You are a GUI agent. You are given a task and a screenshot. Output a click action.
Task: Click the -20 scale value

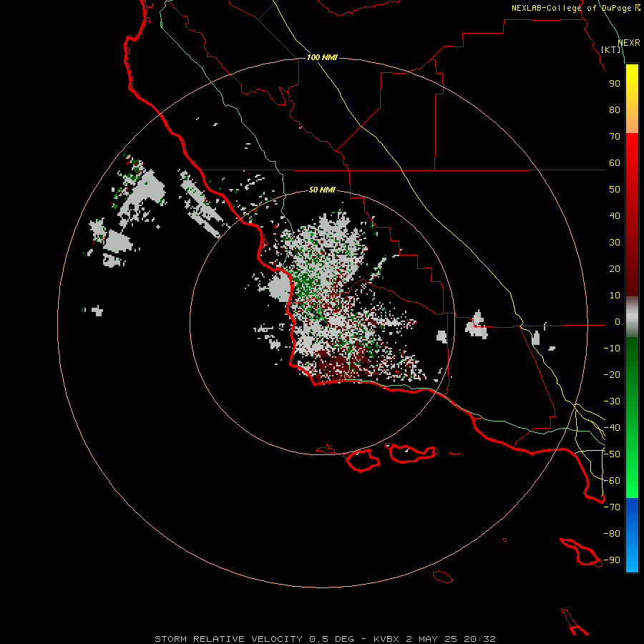[612, 375]
